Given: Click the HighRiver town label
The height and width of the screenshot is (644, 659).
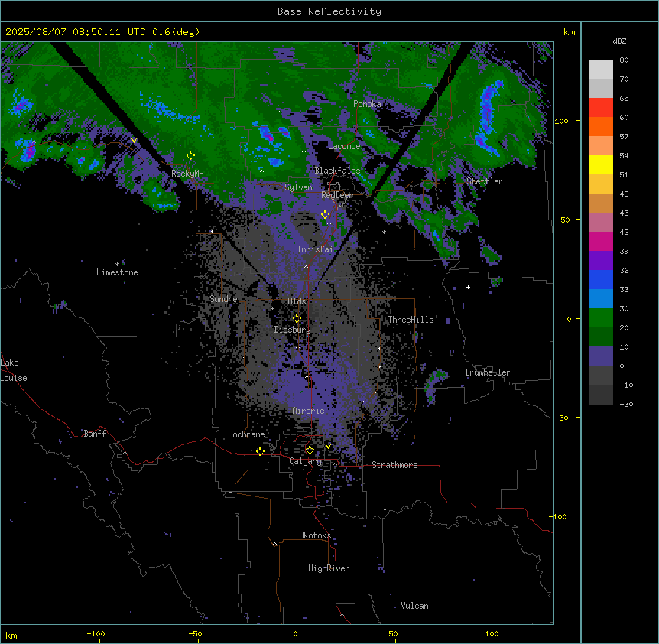Looking at the screenshot, I should tap(329, 568).
